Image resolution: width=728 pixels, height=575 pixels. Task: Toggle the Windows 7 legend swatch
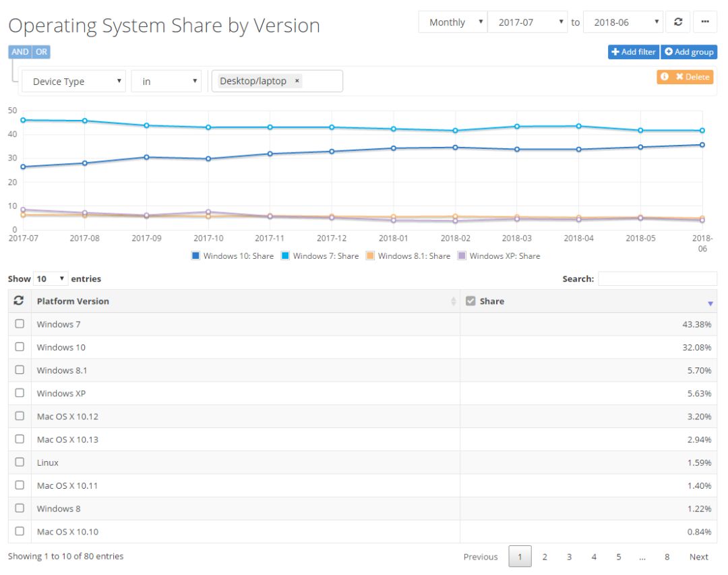[x=285, y=255]
